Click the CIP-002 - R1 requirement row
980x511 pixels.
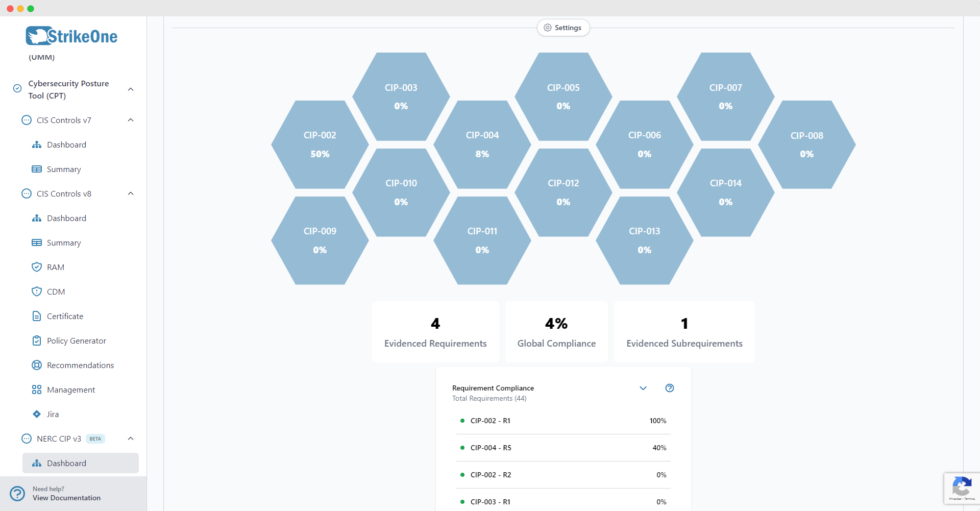(x=563, y=421)
